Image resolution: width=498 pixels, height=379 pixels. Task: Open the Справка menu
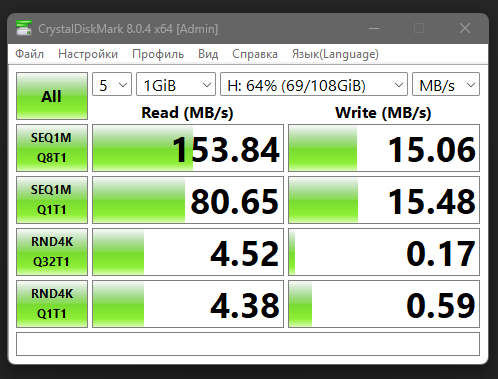click(255, 54)
